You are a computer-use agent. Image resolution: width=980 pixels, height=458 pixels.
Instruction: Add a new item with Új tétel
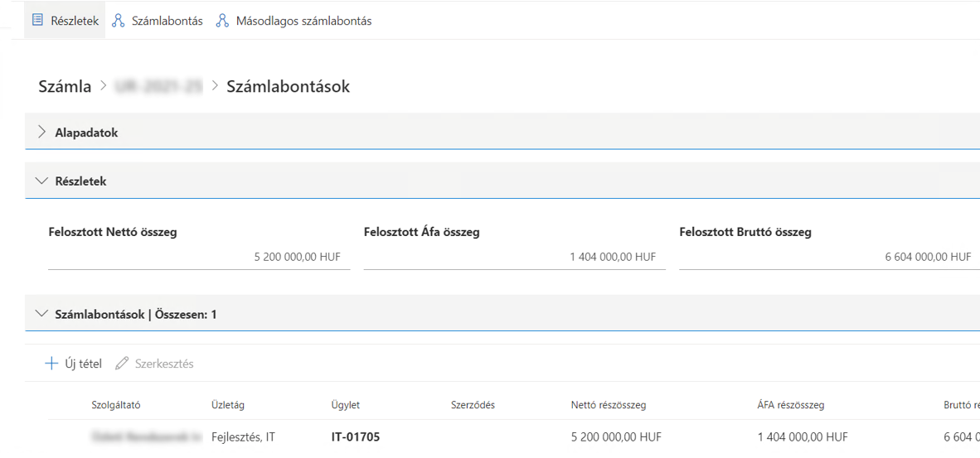[83, 364]
